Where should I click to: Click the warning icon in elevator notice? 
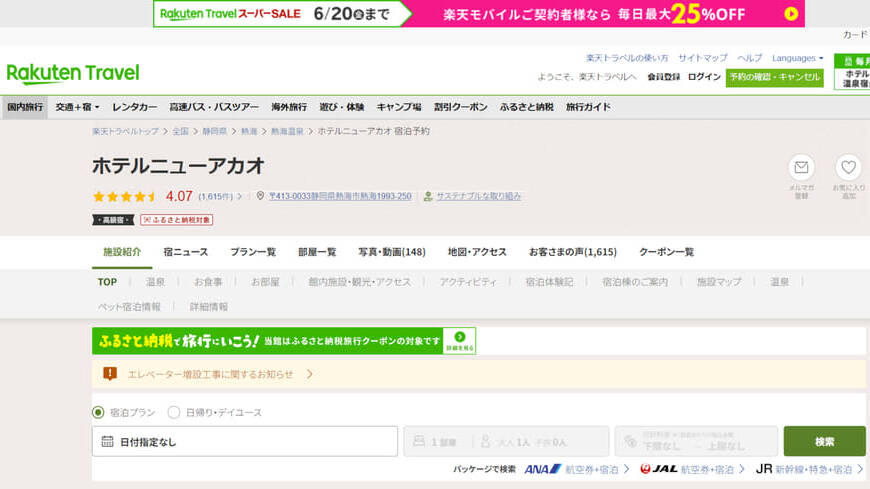[110, 374]
